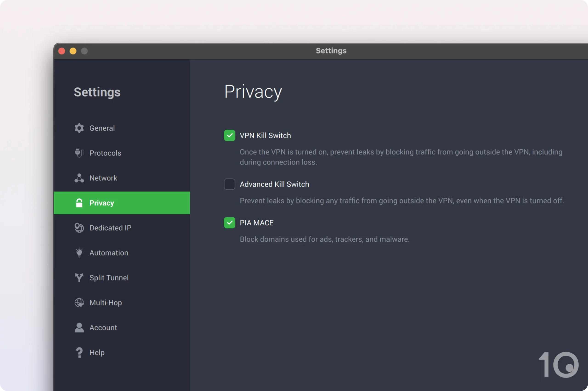Open the Account section
The height and width of the screenshot is (391, 588).
click(122, 327)
